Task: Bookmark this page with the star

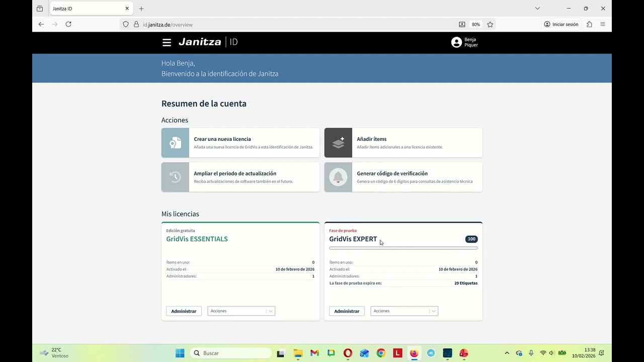Action: pyautogui.click(x=490, y=24)
